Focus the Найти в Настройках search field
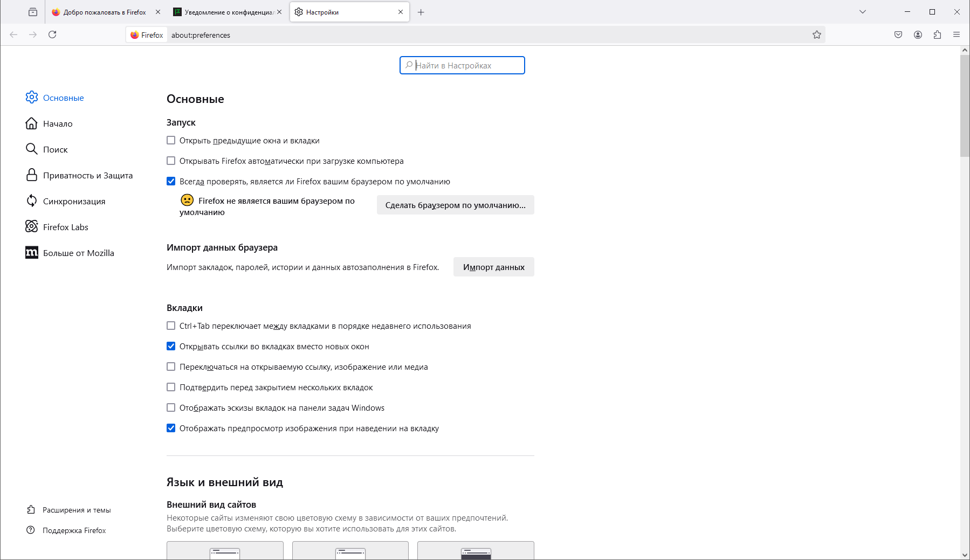 (462, 65)
